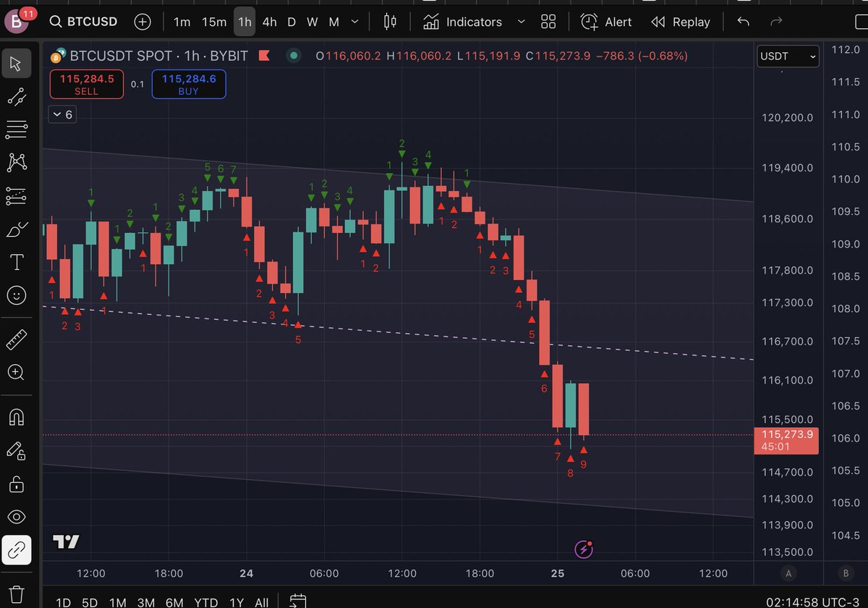Click the add symbol plus icon
868x608 pixels.
[142, 22]
